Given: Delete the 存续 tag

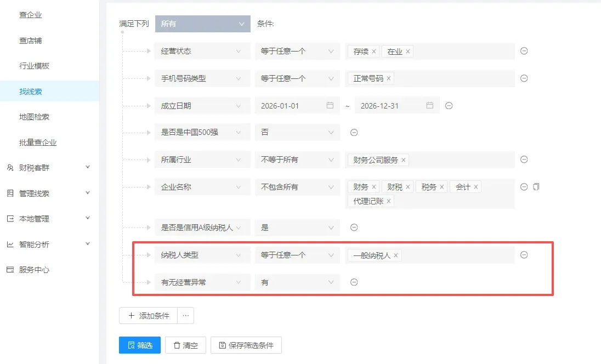Looking at the screenshot, I should pos(374,52).
